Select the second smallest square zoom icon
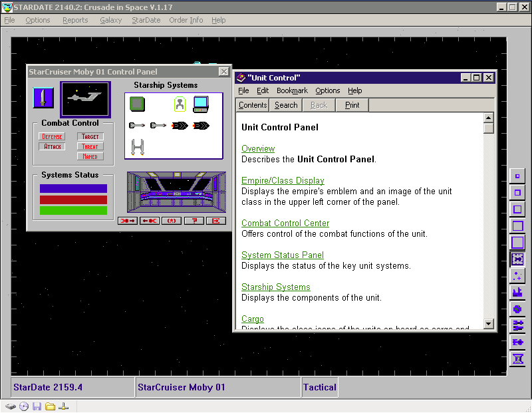Screen dimensions: 532x413 [x=517, y=193]
